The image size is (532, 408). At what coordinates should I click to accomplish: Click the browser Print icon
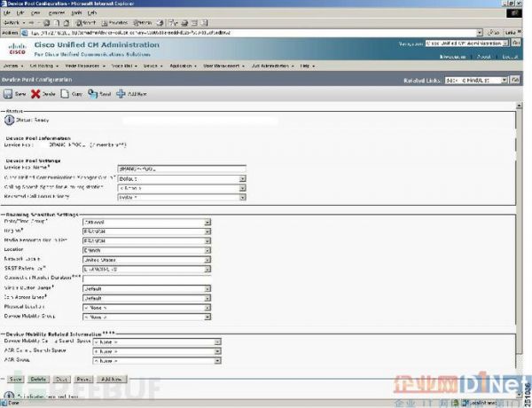(x=184, y=23)
